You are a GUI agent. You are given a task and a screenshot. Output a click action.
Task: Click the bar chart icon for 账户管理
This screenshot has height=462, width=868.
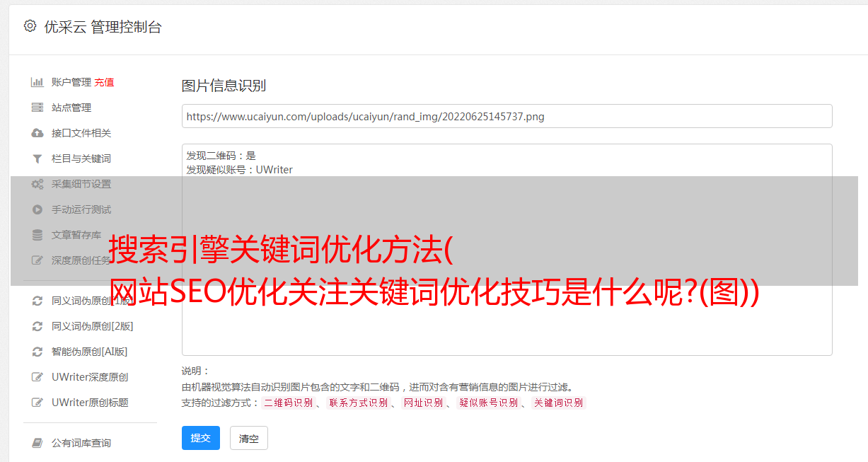(x=37, y=82)
